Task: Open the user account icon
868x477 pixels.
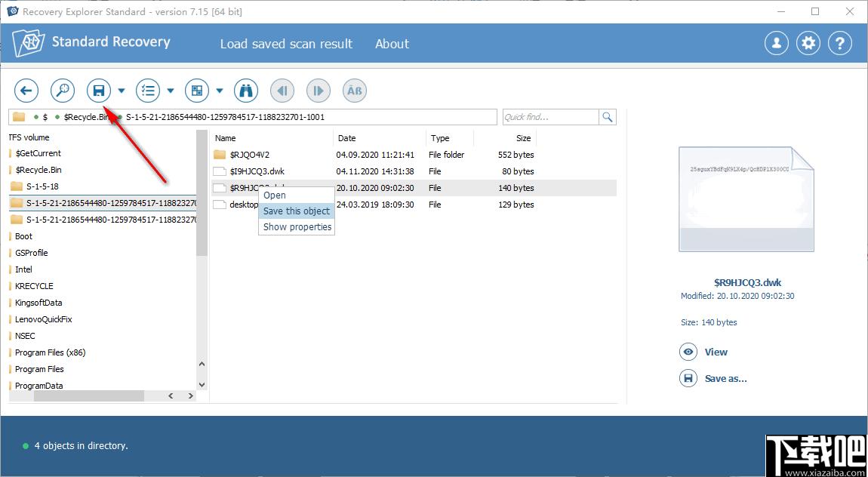Action: tap(777, 43)
